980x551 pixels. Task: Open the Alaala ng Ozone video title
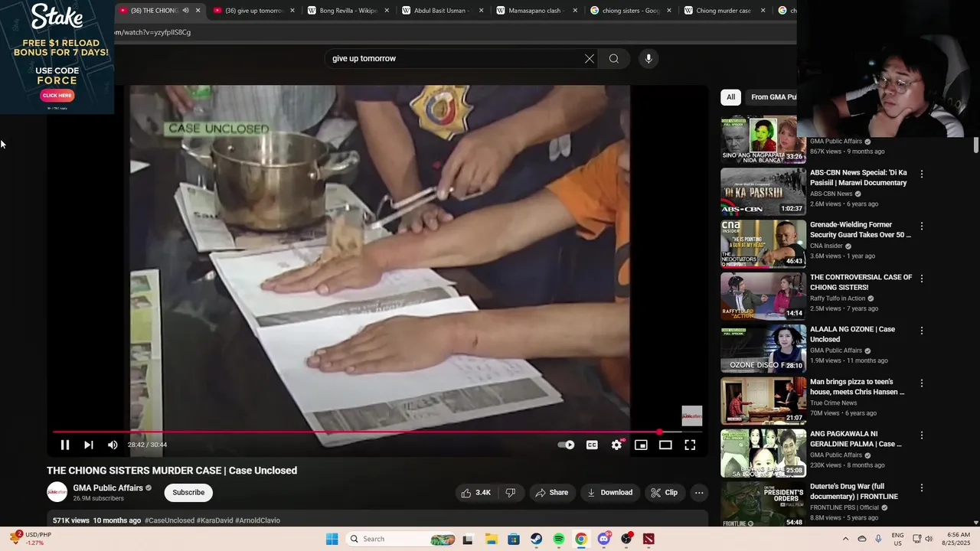pyautogui.click(x=852, y=334)
